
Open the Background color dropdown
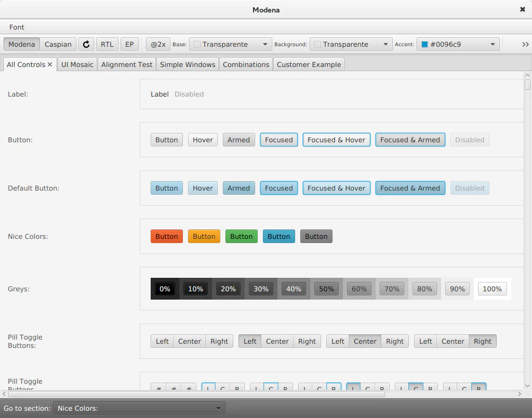coord(351,44)
